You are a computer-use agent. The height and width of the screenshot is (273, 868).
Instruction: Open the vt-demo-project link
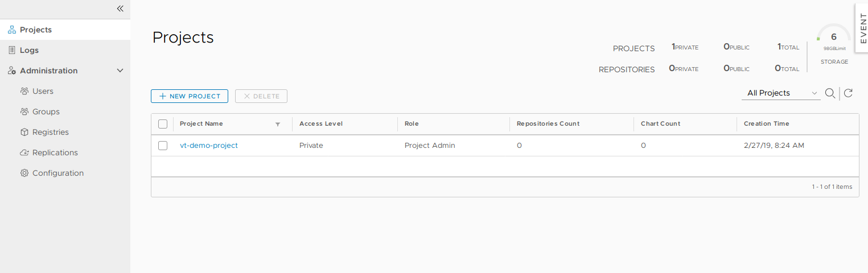pos(209,146)
